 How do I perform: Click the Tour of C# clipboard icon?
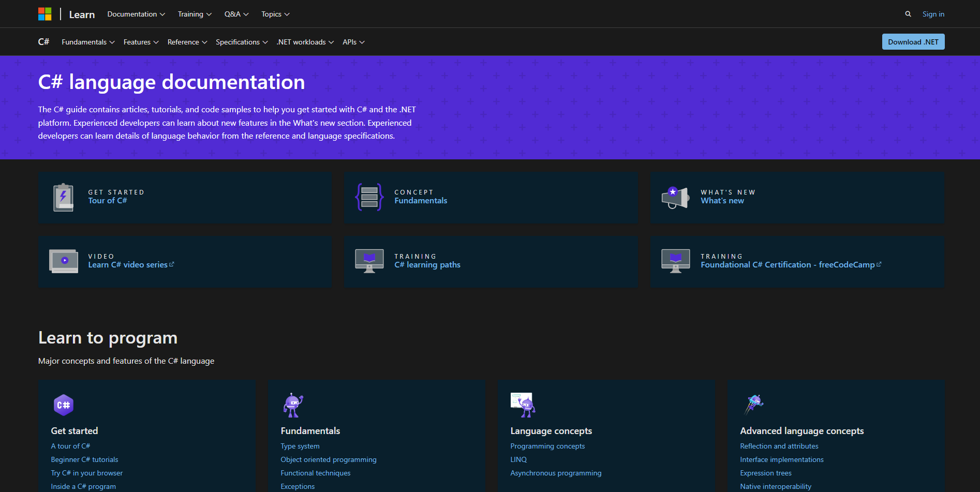click(63, 198)
